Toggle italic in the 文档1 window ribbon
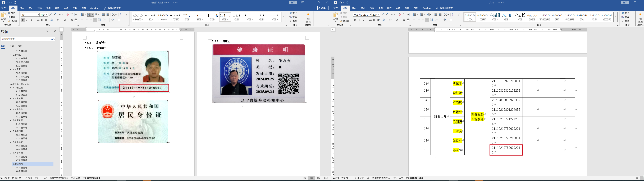The image size is (644, 181). click(359, 20)
